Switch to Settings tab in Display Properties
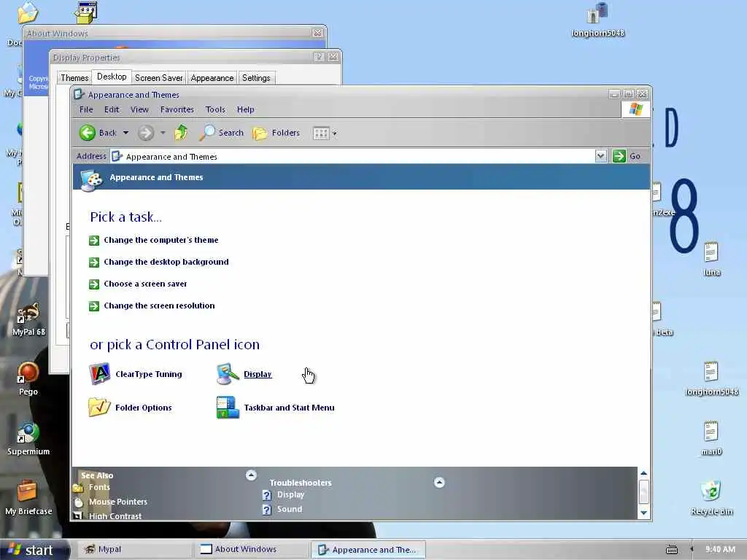Viewport: 747px width, 560px height. pos(256,77)
